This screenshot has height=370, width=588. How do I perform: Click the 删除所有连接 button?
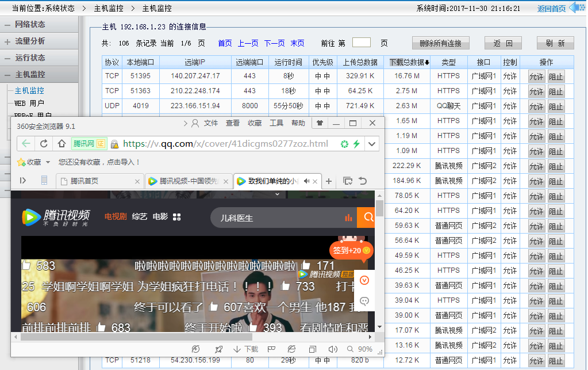(441, 43)
